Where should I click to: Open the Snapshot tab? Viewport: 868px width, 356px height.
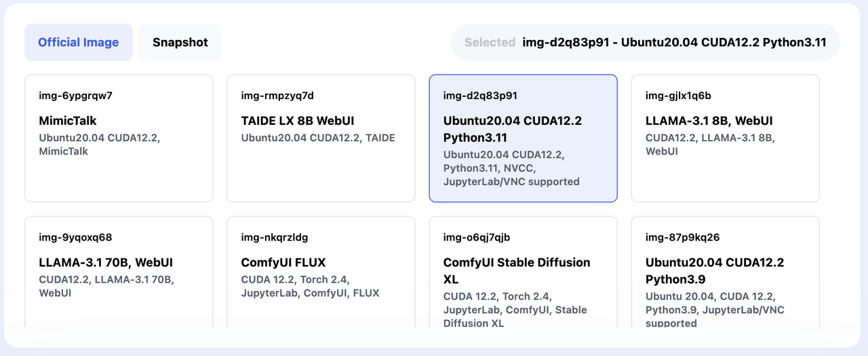tap(180, 42)
